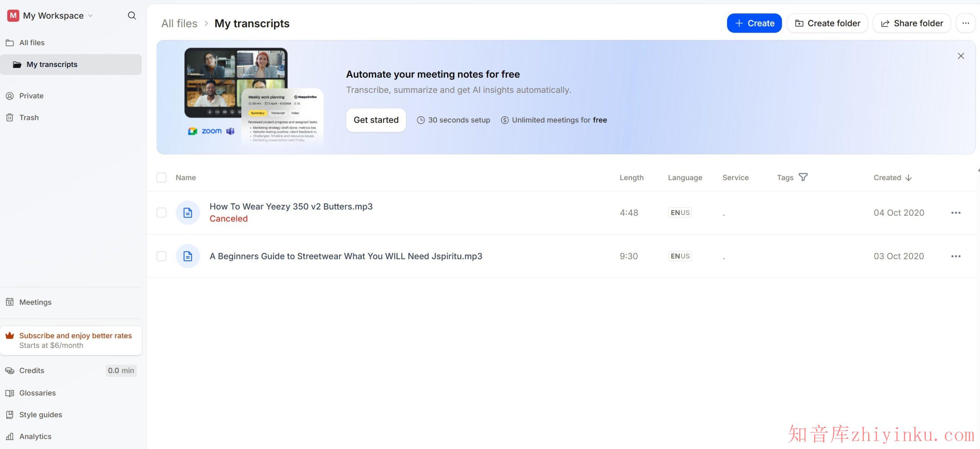Open Trash in the sidebar

(29, 117)
